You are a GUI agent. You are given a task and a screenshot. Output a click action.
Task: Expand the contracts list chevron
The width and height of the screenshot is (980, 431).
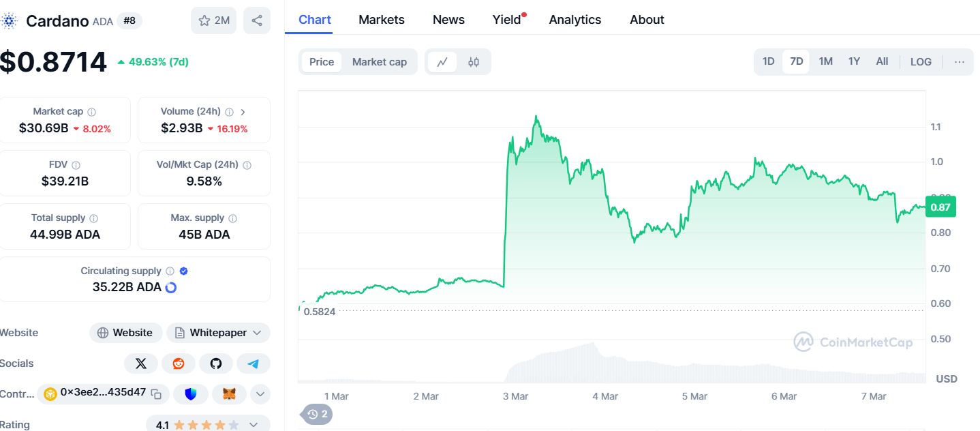point(260,393)
